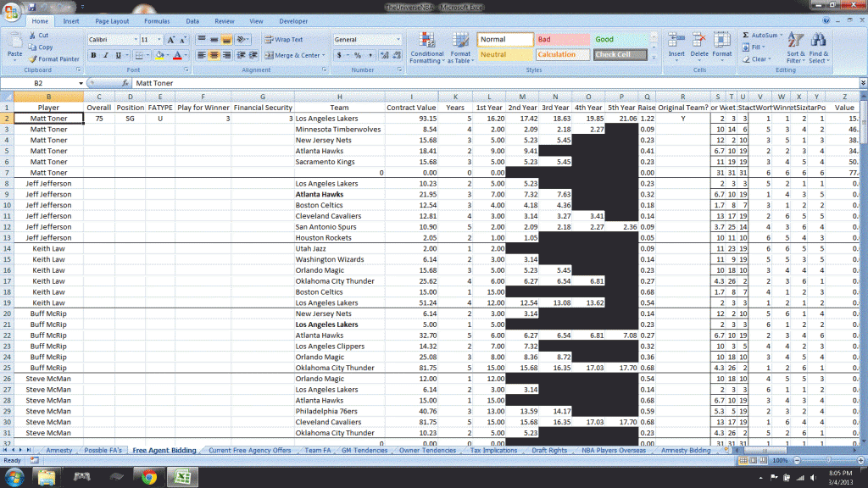
Task: Switch to Page Layout view icon
Action: (753, 460)
